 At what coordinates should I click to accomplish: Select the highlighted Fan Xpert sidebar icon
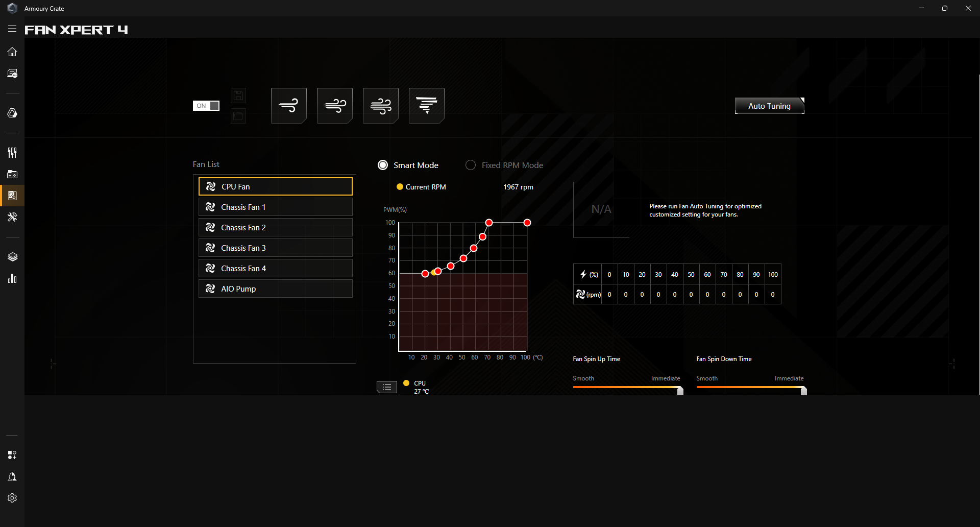point(12,196)
